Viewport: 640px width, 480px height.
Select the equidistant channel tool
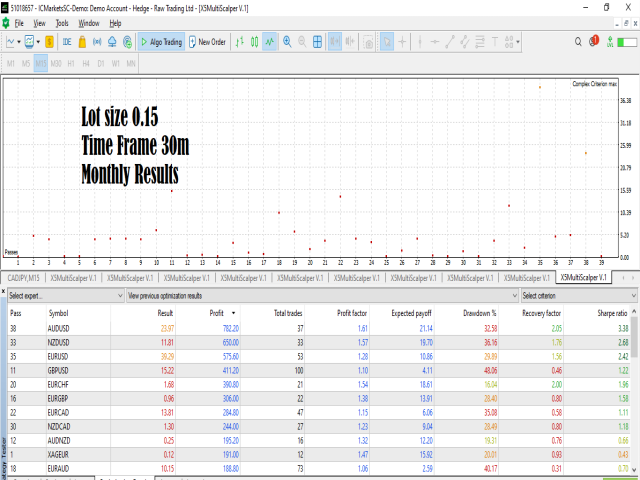(x=464, y=42)
